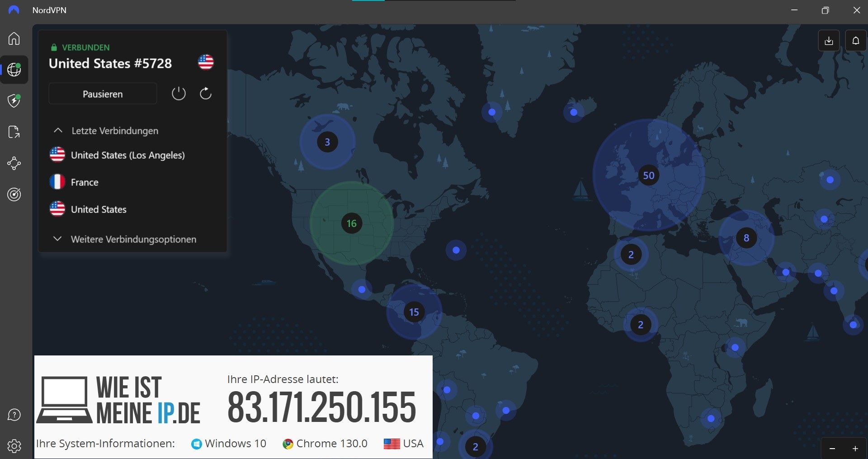Viewport: 868px width, 459px height.
Task: Connect to United States (Los Angeles)
Action: tap(118, 155)
